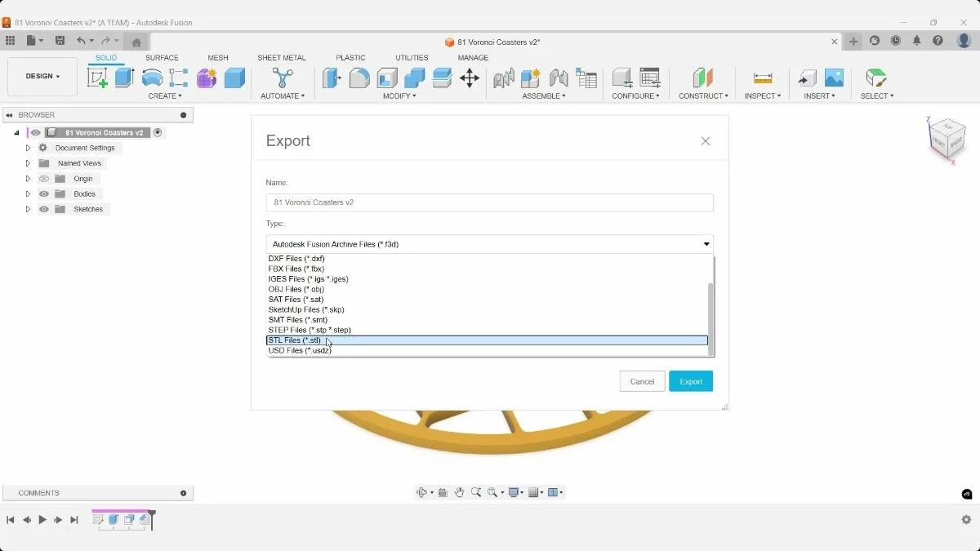Expand the Named Views node
This screenshot has height=551, width=980.
[x=28, y=163]
